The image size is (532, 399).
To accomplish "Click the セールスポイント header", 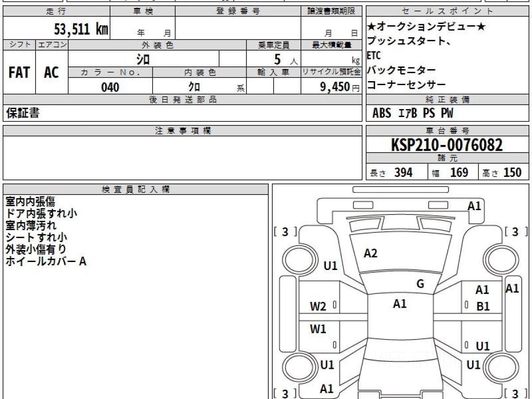I will click(x=448, y=11).
